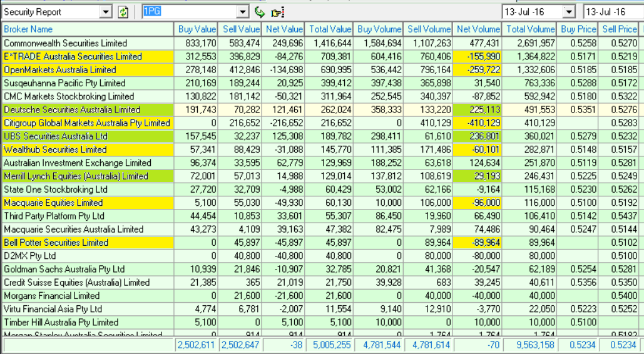Click the 1PG security code input field
The height and width of the screenshot is (354, 644).
[190, 12]
